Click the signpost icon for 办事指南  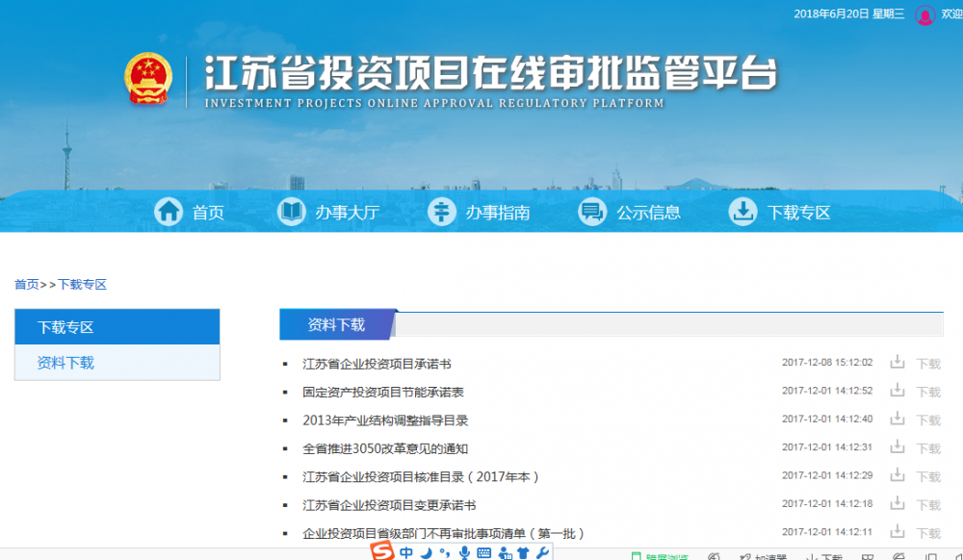(442, 212)
